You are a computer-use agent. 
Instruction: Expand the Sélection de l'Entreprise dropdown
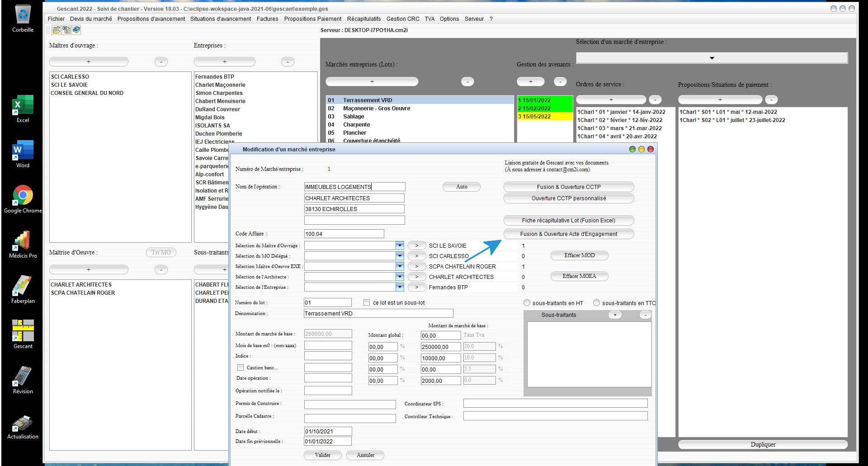tap(400, 287)
